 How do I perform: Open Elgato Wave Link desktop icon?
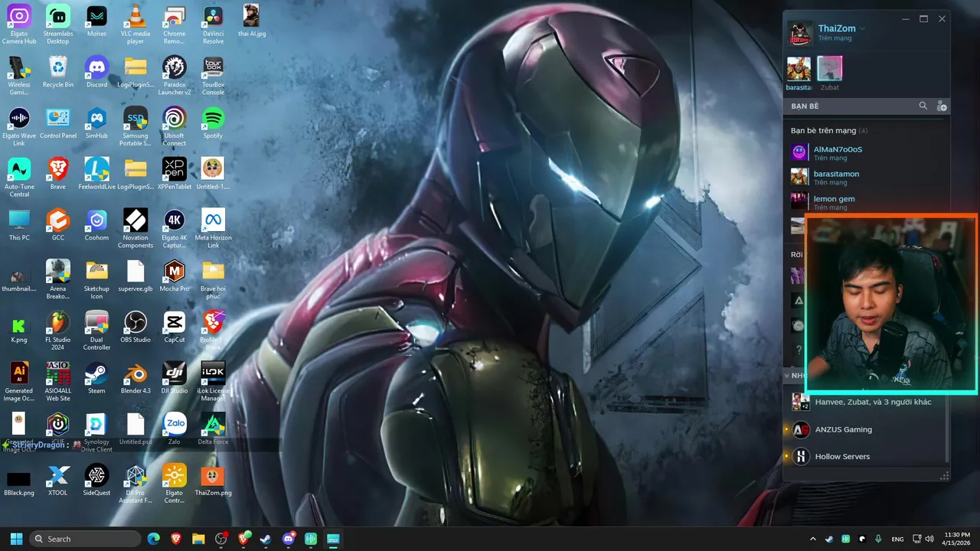tap(19, 126)
